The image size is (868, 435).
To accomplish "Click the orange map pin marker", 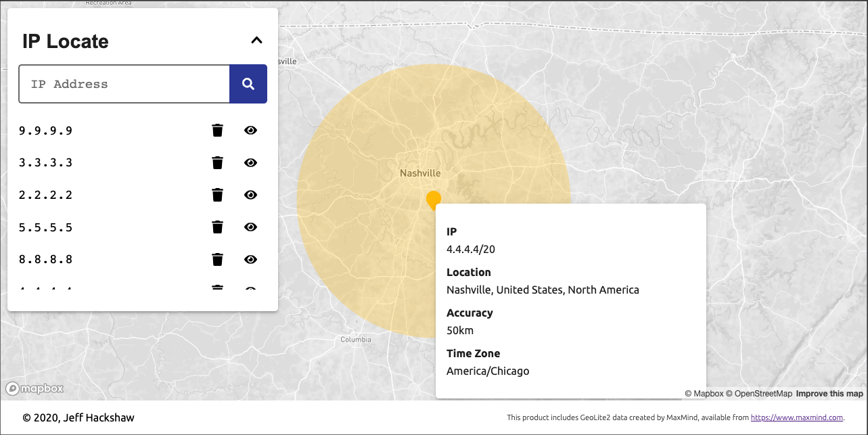I will tap(434, 200).
